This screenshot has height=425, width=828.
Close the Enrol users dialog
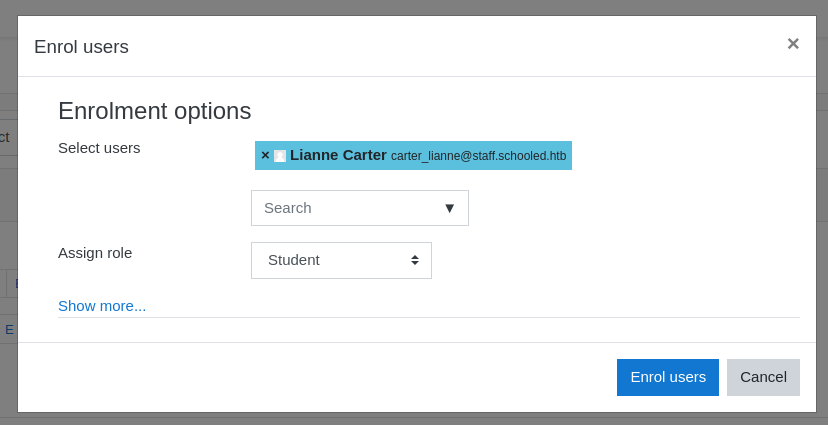[x=793, y=44]
